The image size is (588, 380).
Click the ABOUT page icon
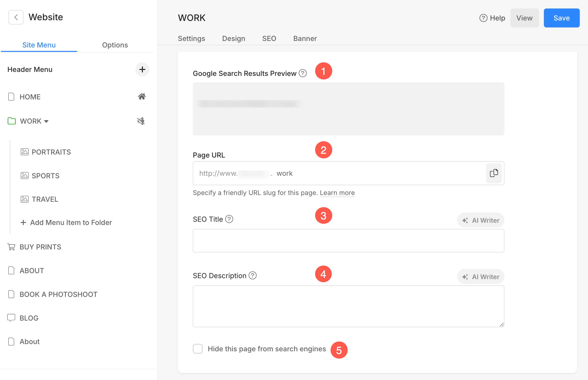[x=11, y=270]
